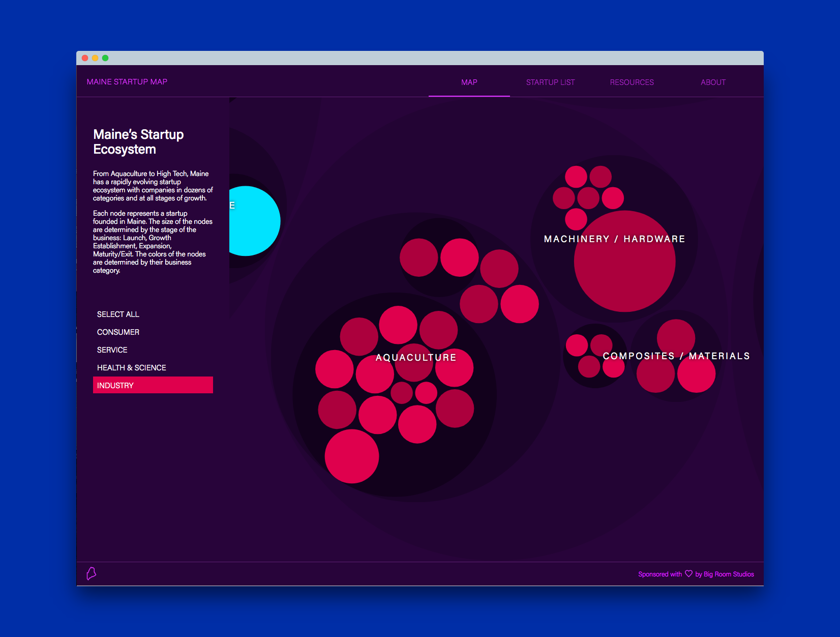This screenshot has width=840, height=637.
Task: Click the macOS red close button
Action: click(85, 58)
